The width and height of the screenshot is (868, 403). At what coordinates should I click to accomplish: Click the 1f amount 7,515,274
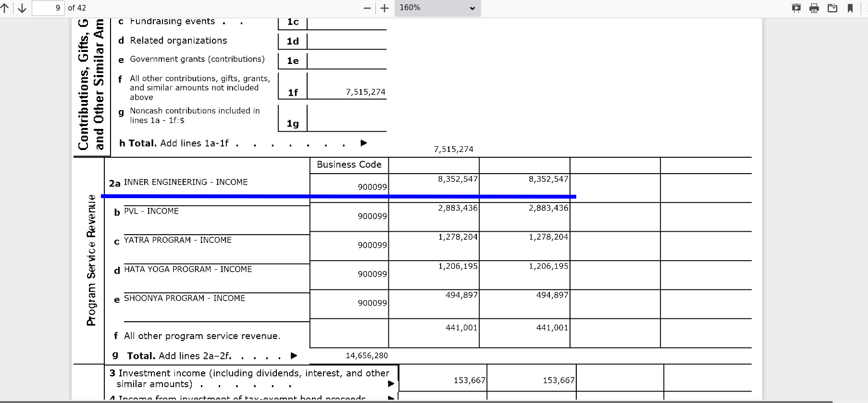366,92
